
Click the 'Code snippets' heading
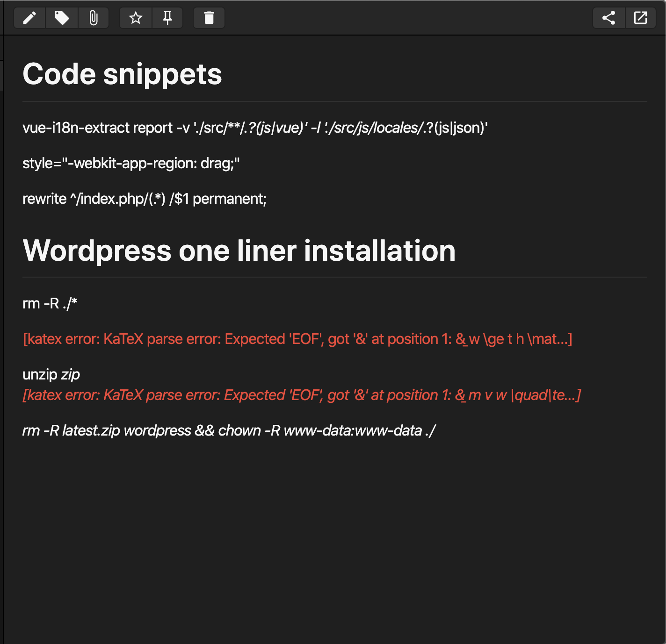click(122, 74)
